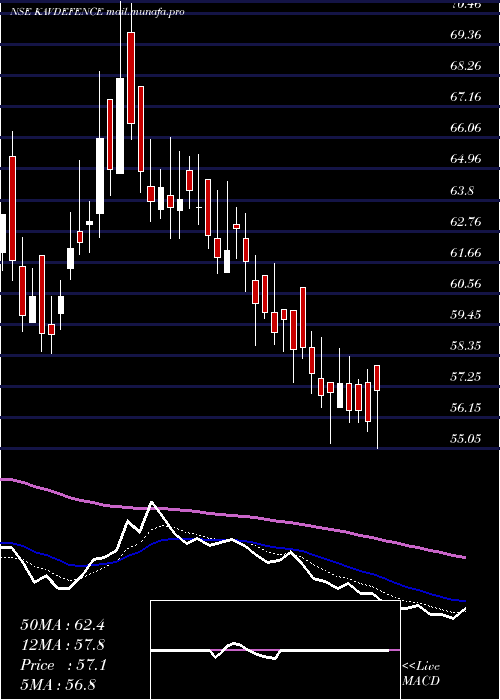Click the 57.25 price axis label

tap(466, 377)
